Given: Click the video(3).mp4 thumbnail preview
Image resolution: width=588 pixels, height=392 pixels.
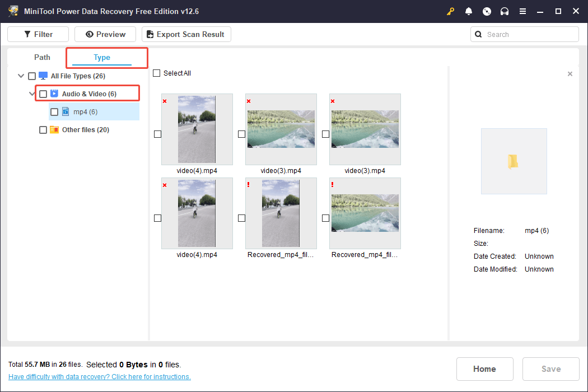Looking at the screenshot, I should pos(281,129).
